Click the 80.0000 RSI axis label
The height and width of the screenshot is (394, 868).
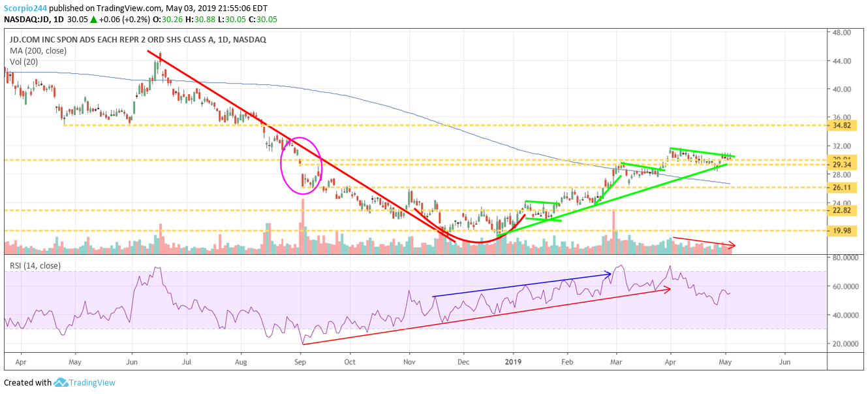[x=844, y=258]
